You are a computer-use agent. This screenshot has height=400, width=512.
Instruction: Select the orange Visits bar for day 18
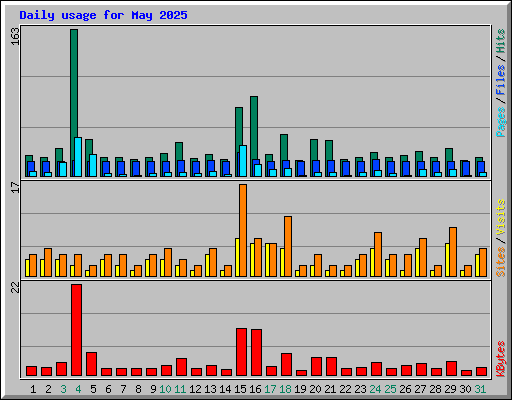[288, 246]
